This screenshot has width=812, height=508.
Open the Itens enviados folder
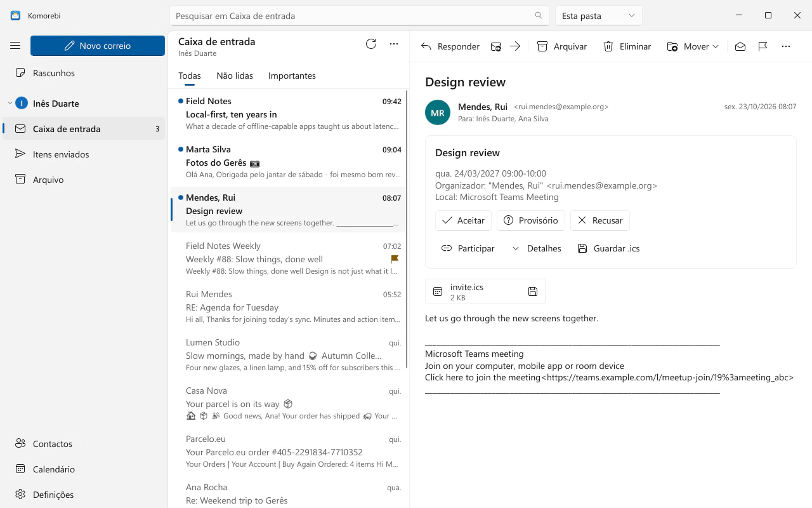point(84,154)
